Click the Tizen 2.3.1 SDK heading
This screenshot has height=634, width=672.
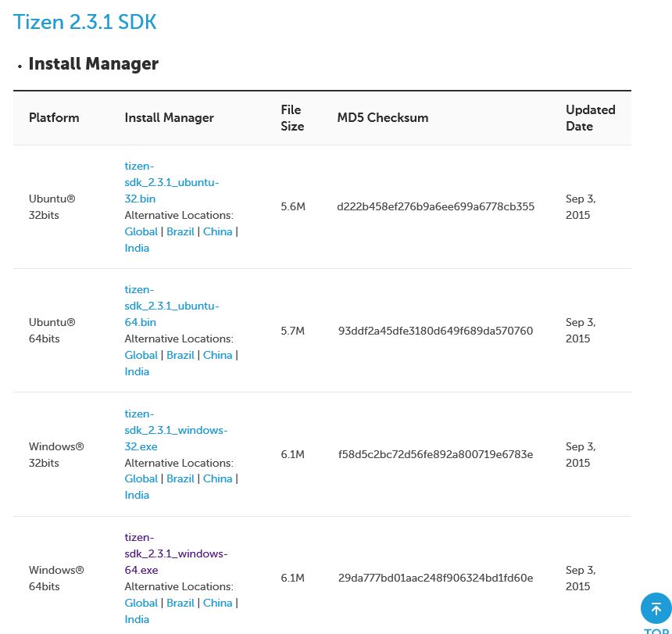pyautogui.click(x=85, y=22)
